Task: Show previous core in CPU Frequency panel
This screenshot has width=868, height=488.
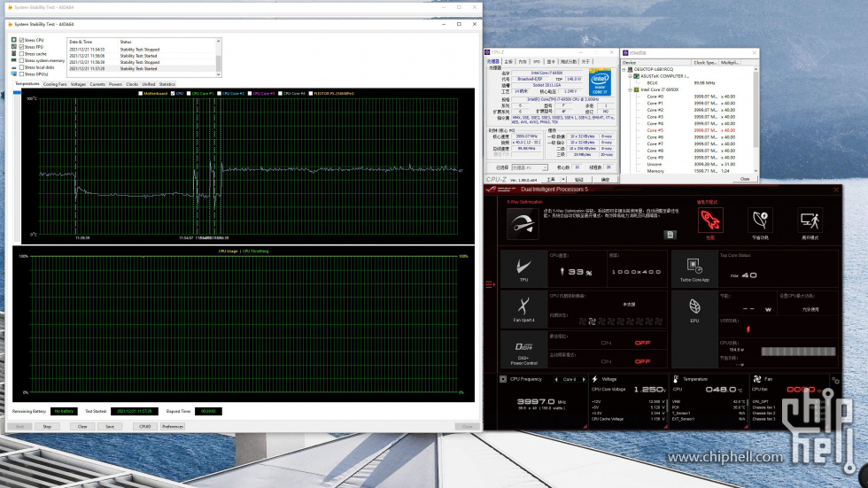Action: [x=556, y=380]
